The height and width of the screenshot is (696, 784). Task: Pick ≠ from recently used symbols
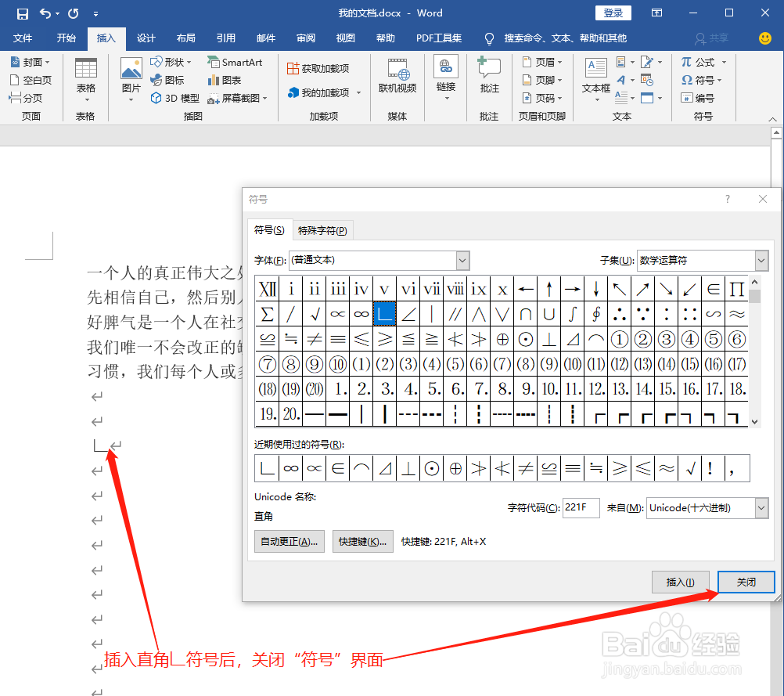tap(526, 468)
